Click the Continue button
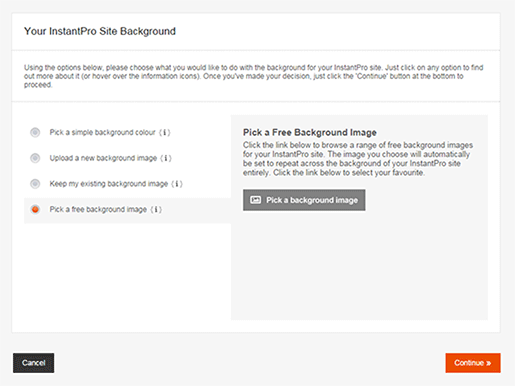 (x=473, y=363)
